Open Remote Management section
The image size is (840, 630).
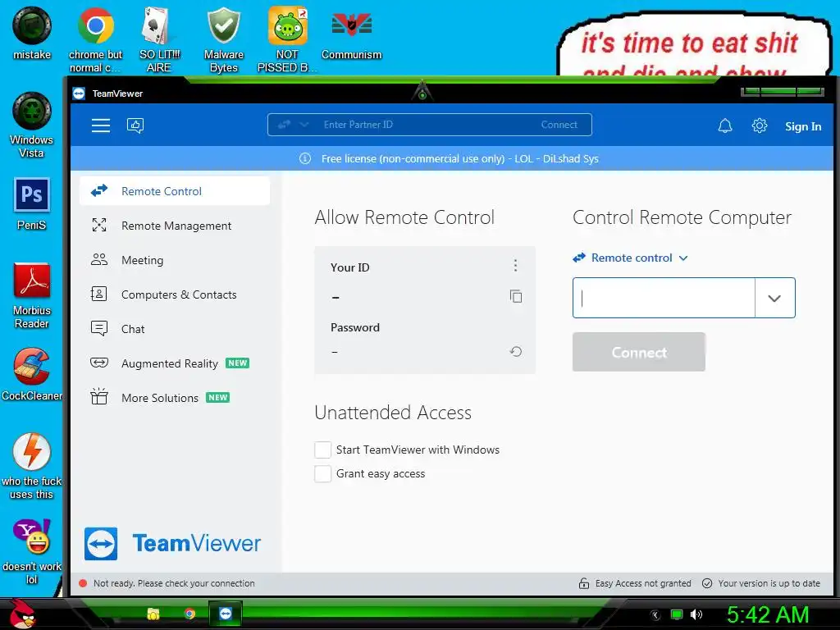175,226
